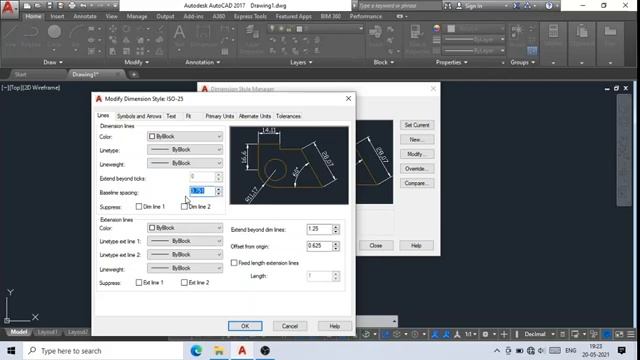Viewport: 640px width, 360px height.
Task: Open Microsoft Edge from the taskbar
Action: [x=196, y=351]
